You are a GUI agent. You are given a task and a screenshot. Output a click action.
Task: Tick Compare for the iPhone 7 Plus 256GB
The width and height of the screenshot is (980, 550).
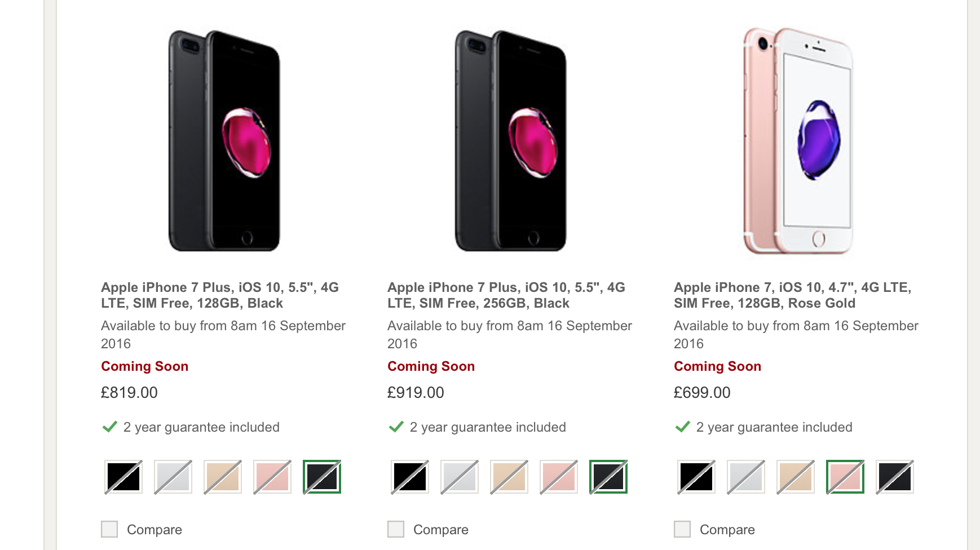(396, 529)
